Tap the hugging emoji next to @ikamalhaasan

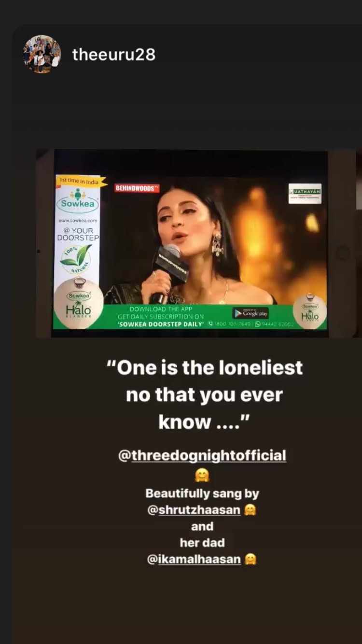[x=250, y=559]
